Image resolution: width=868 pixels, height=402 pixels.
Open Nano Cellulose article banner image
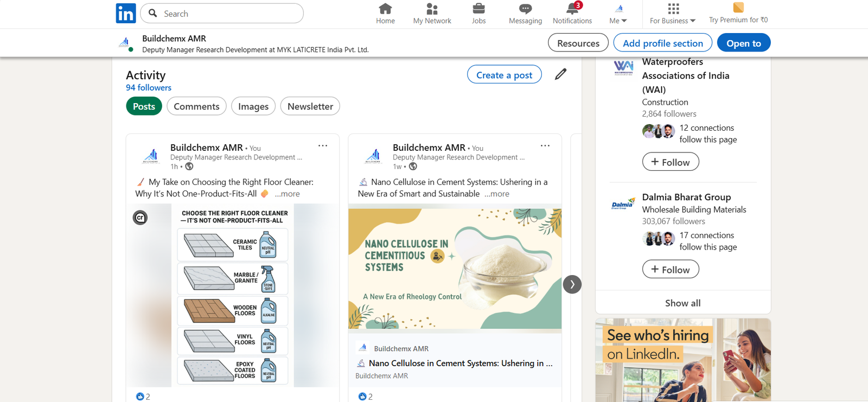pyautogui.click(x=455, y=269)
